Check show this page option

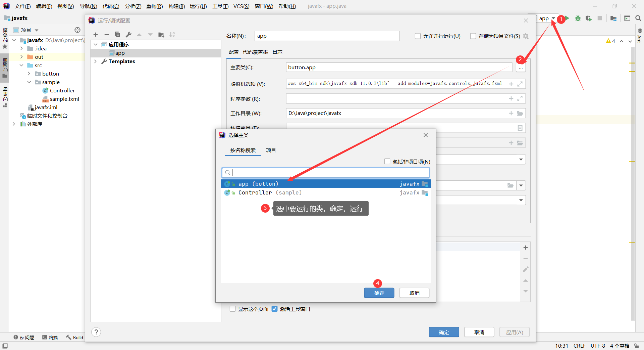click(x=232, y=309)
